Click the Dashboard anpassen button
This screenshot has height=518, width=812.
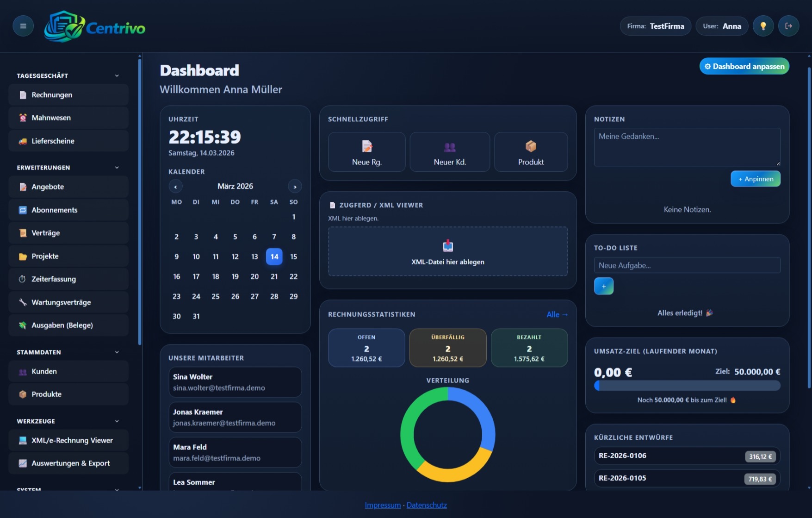pyautogui.click(x=744, y=66)
